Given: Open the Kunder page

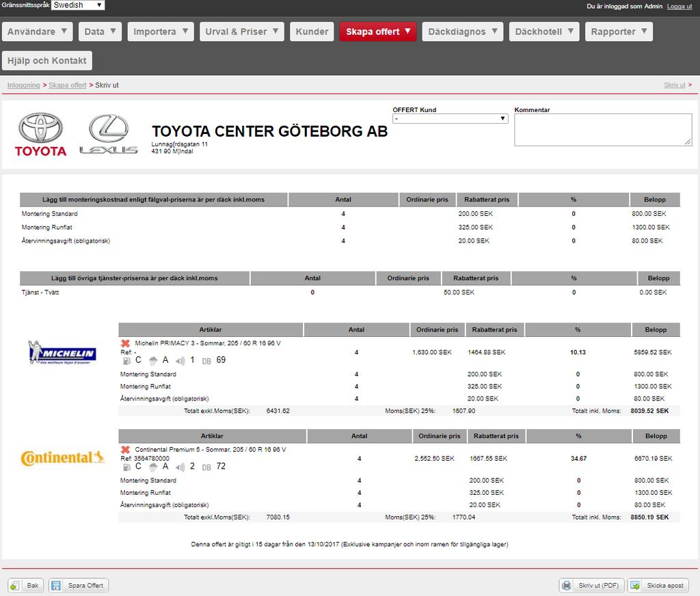Looking at the screenshot, I should [312, 31].
